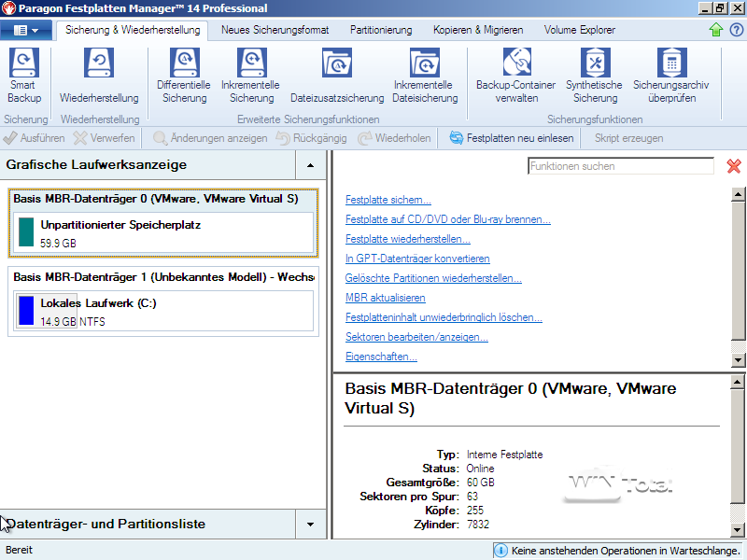This screenshot has height=560, width=747.
Task: Click the Festplatte sichern... link
Action: (x=388, y=200)
